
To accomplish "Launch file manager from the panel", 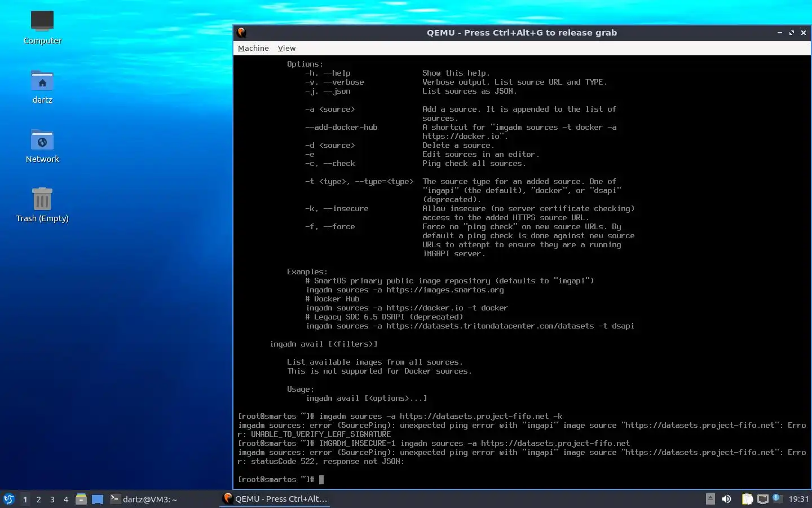I will (x=81, y=499).
